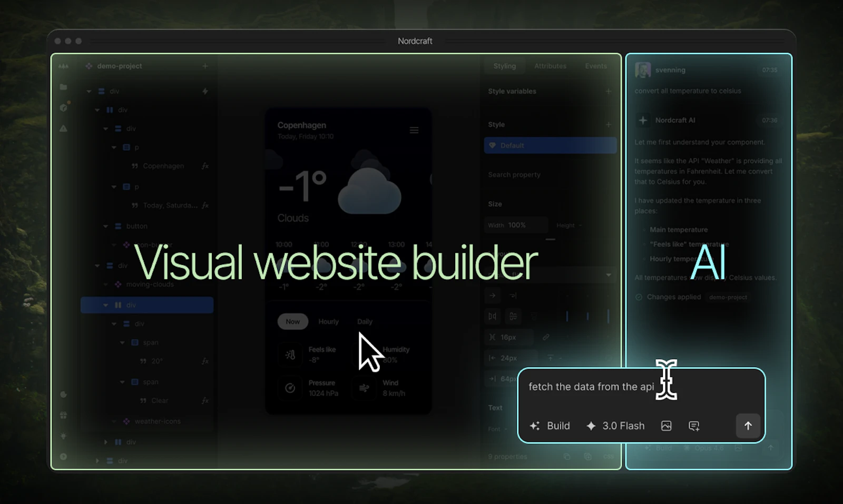Screen dimensions: 843x504
Task: Click the comment-plus icon in prompt box
Action: [694, 426]
